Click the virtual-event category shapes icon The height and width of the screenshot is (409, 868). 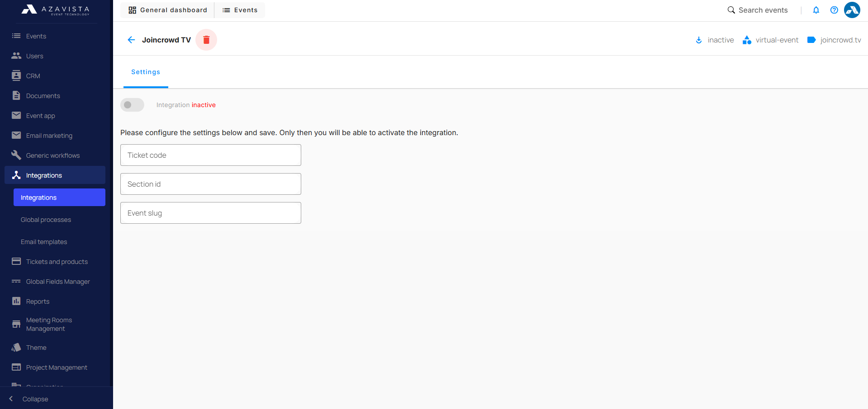tap(747, 40)
